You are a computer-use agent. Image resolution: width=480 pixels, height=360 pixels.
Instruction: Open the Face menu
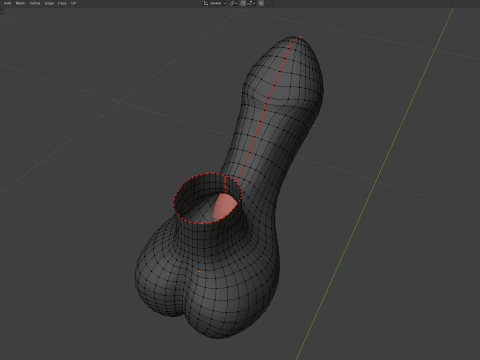62,3
